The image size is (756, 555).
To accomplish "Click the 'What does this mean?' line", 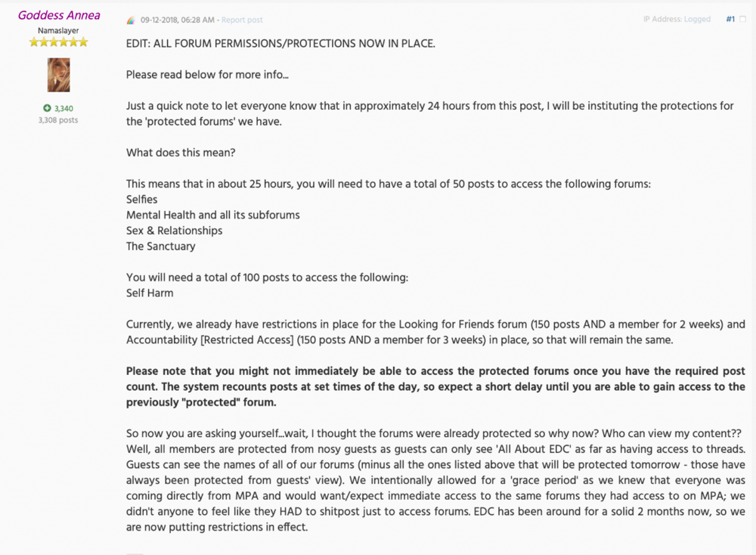I will click(181, 153).
